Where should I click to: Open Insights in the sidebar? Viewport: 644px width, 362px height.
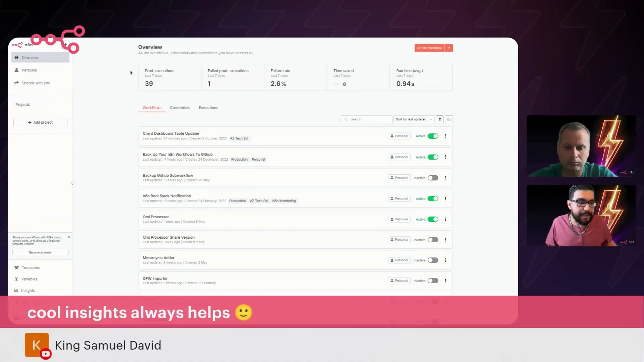(x=28, y=291)
